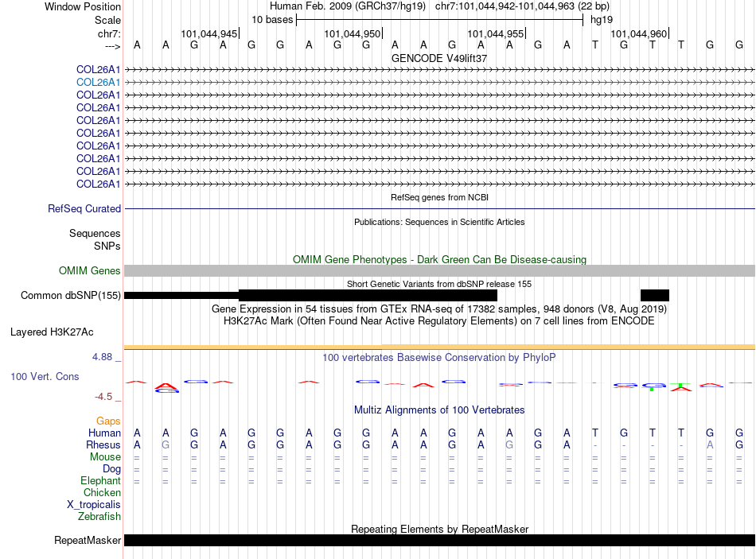
Task: Open Short Genetic Variants from dbSNP release 155
Action: 439,284
